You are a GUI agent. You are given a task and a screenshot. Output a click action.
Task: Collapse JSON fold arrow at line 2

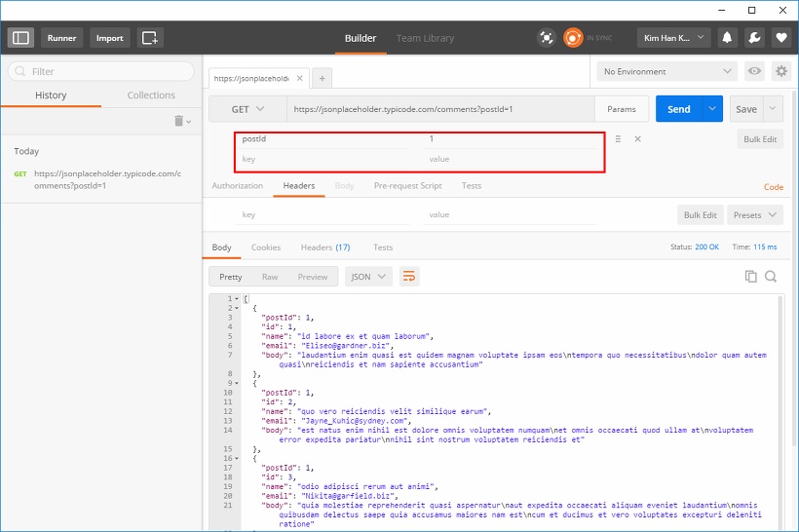point(237,308)
